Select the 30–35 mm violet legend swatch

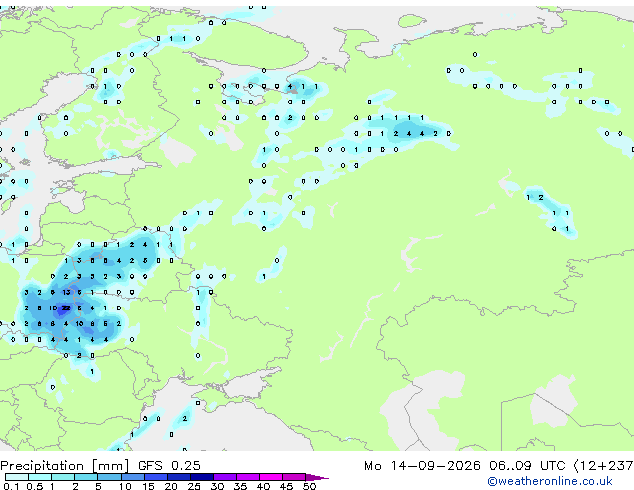point(225,477)
